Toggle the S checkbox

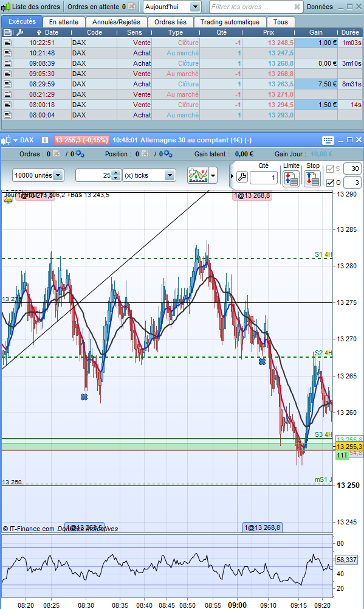tap(330, 169)
